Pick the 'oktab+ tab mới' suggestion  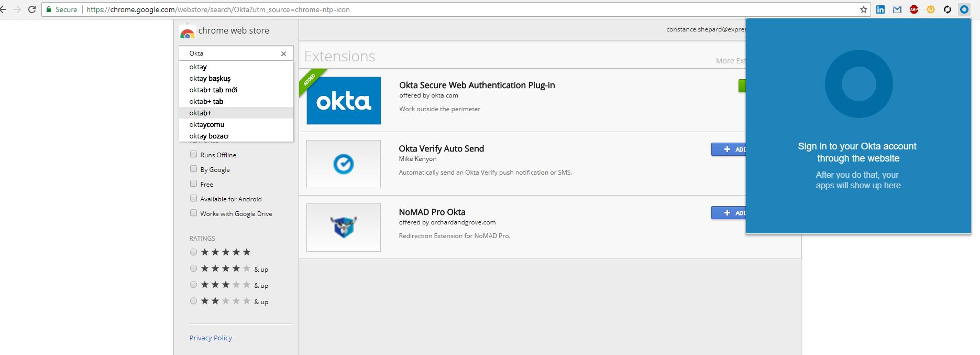pyautogui.click(x=236, y=90)
